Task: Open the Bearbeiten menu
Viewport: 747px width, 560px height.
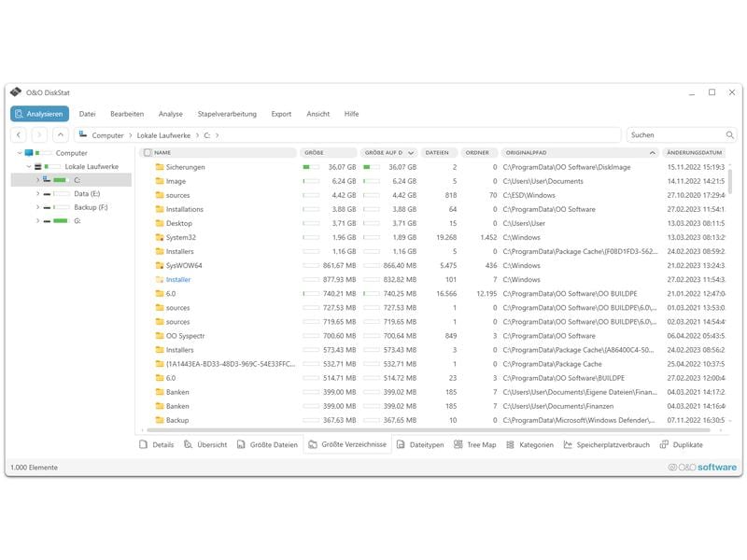Action: [x=127, y=114]
